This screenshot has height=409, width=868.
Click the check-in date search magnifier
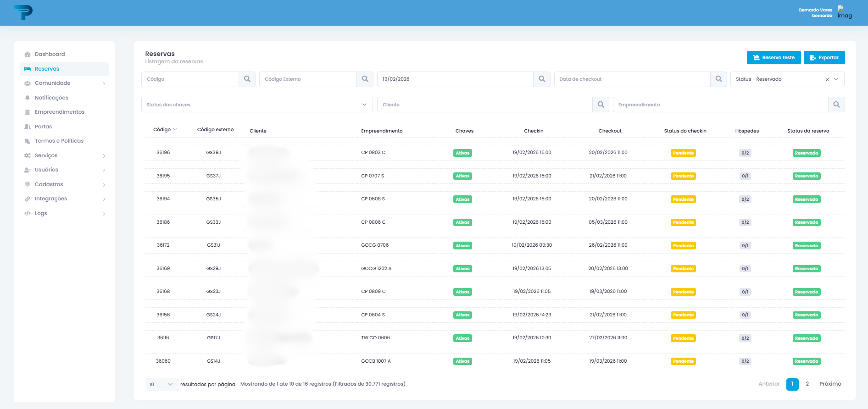(542, 79)
